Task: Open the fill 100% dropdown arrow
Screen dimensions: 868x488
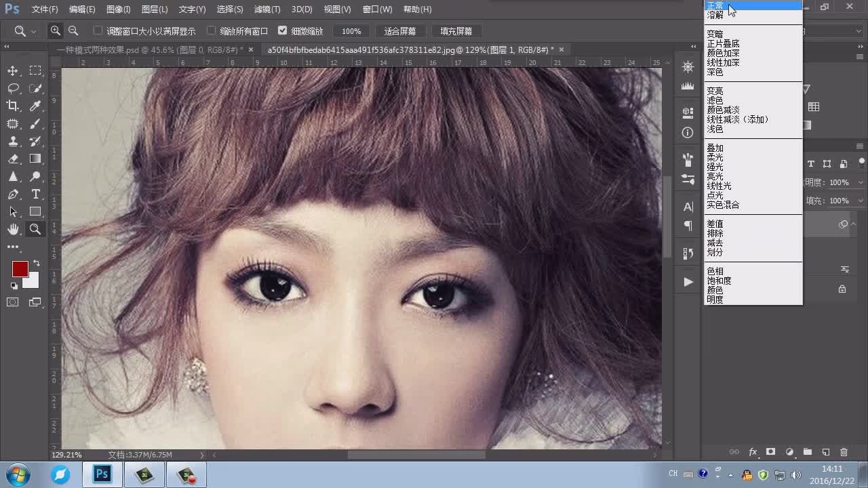Action: click(x=861, y=201)
